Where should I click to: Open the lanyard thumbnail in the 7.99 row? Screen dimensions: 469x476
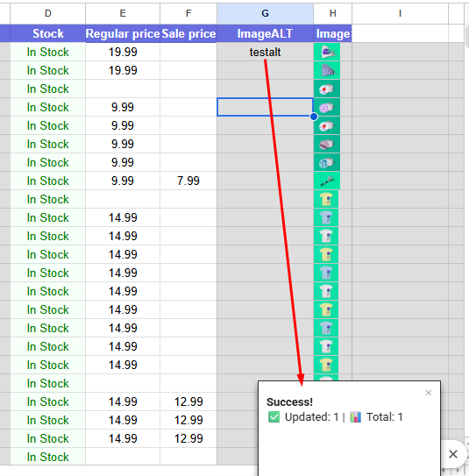tap(327, 181)
